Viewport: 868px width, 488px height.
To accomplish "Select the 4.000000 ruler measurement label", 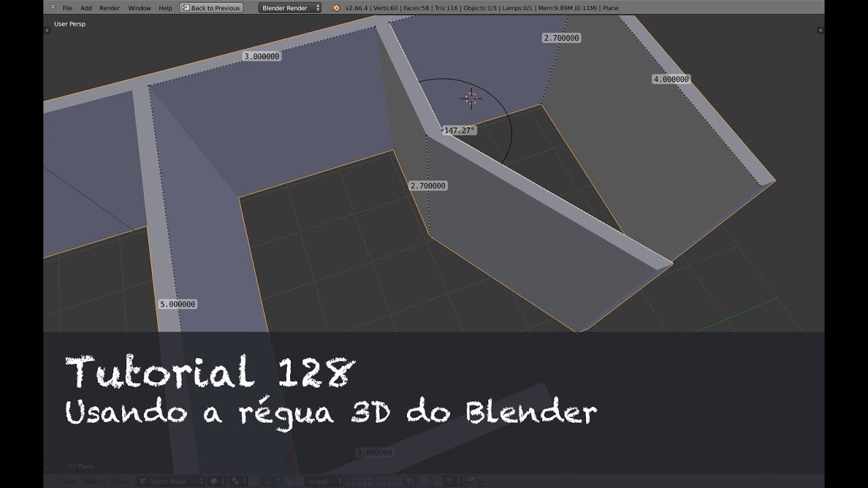I will pos(671,79).
